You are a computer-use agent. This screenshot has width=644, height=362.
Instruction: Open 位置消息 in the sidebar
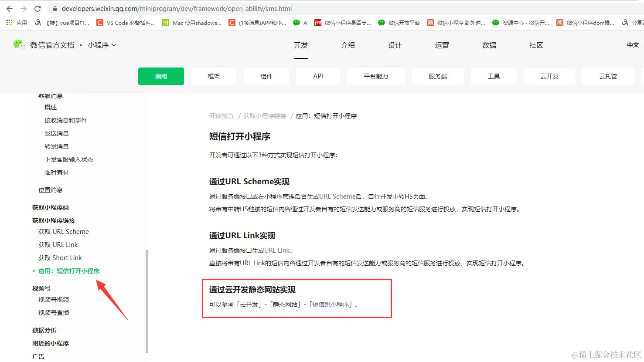click(51, 190)
